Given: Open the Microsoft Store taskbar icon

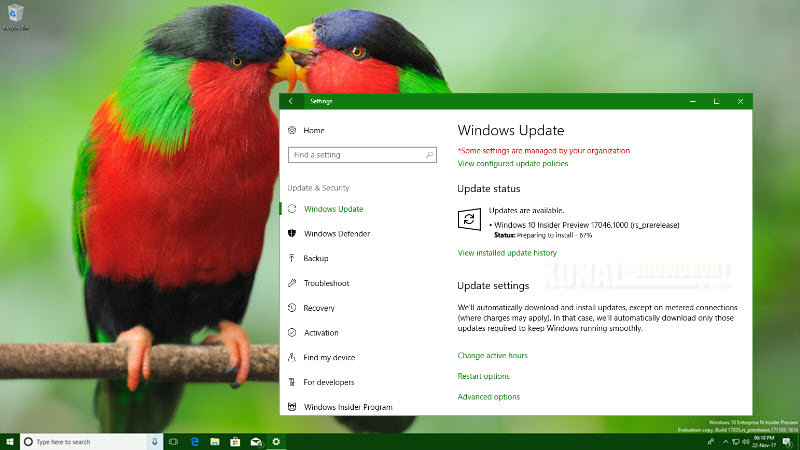Looking at the screenshot, I should pyautogui.click(x=235, y=442).
